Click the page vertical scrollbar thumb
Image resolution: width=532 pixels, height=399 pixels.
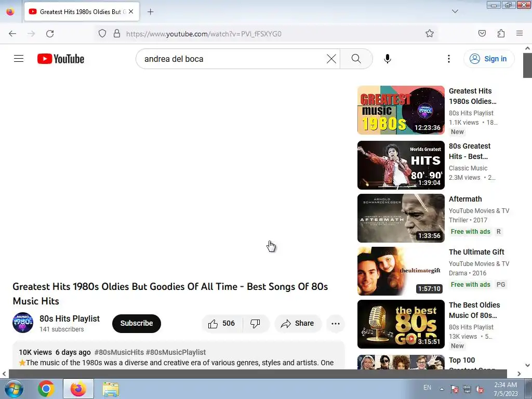click(x=527, y=65)
